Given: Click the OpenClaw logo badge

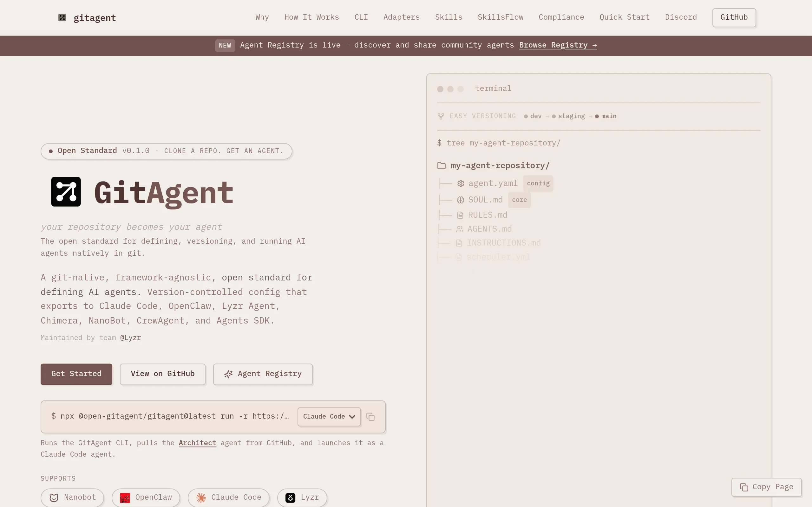Looking at the screenshot, I should tap(125, 497).
